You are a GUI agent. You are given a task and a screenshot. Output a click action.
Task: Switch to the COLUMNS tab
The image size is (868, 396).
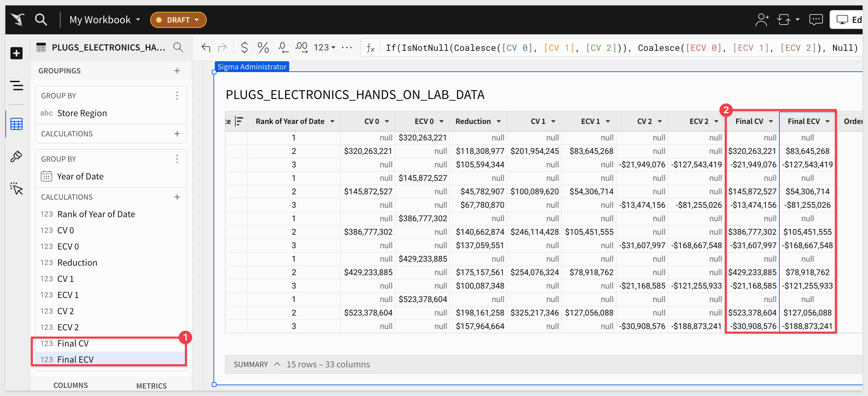(70, 385)
